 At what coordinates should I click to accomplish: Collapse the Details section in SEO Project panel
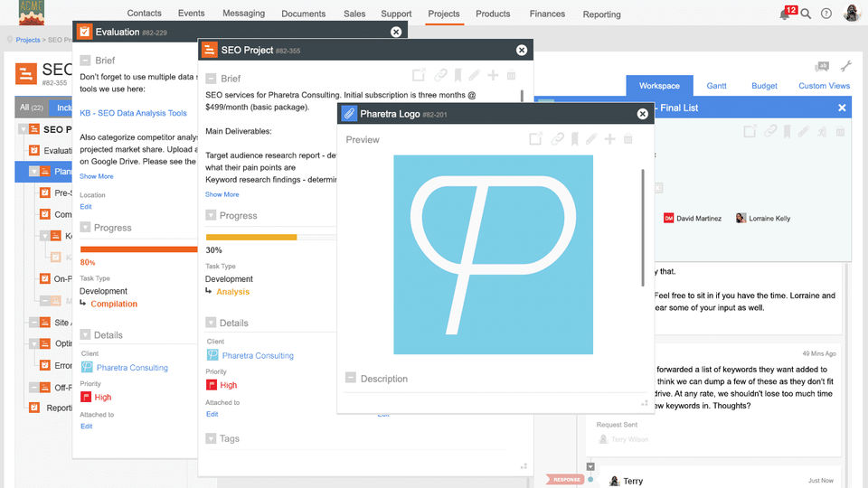click(x=211, y=322)
